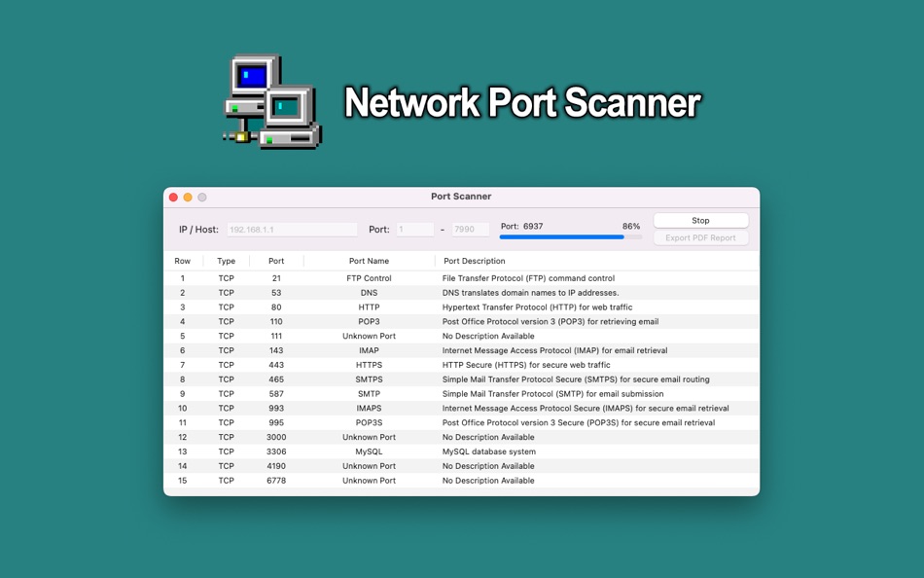Screen dimensions: 924x578
Task: Click the Stop button to halt scanning
Action: point(699,220)
